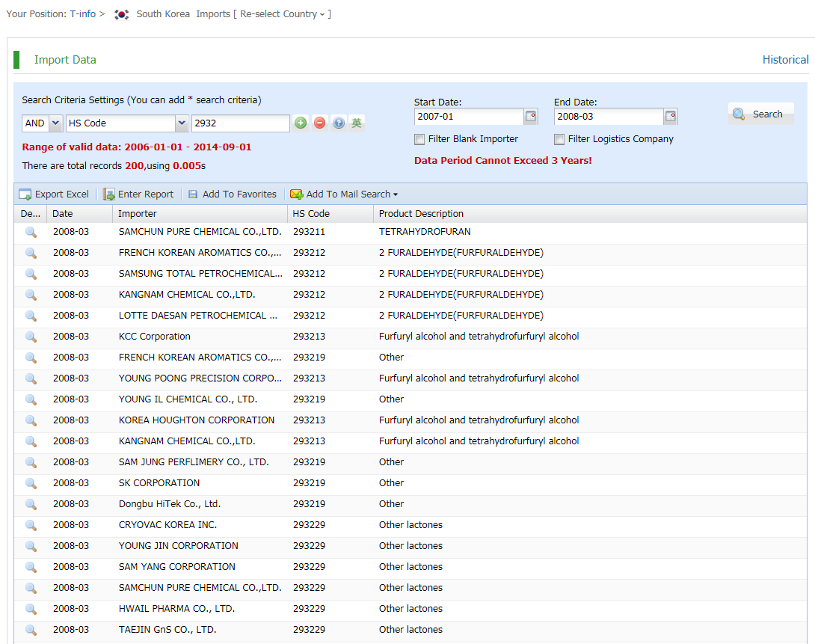View details of TETRAHYDROFURAN record
815x644 pixels.
pos(31,232)
